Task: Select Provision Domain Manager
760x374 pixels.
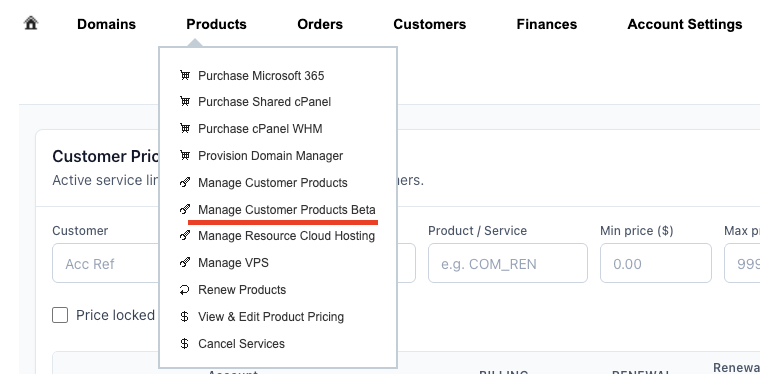Action: pos(270,156)
